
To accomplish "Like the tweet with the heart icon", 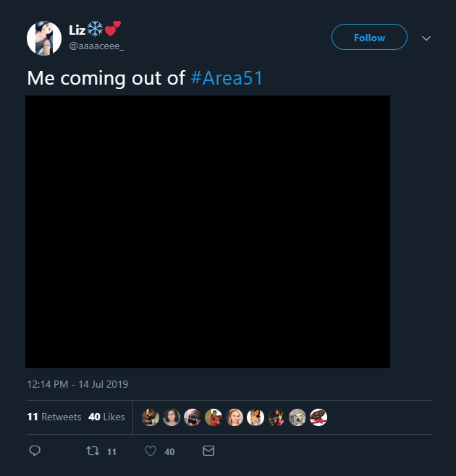I will click(x=151, y=451).
